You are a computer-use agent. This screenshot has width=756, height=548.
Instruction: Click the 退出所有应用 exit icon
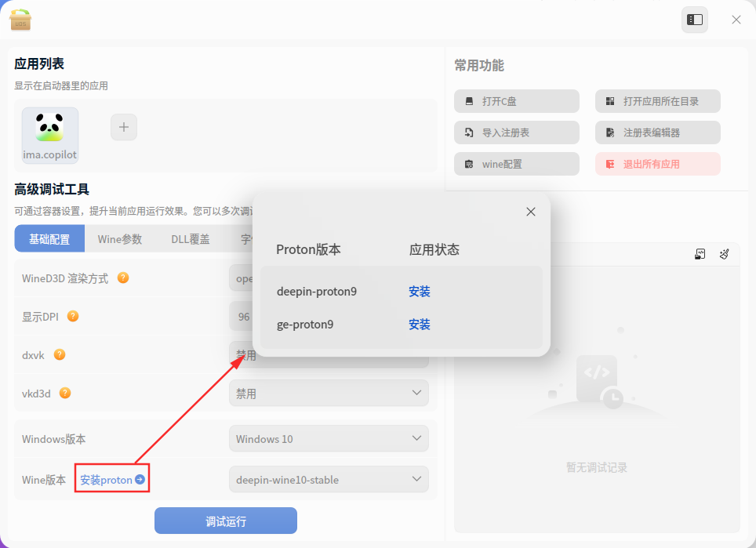click(x=610, y=165)
